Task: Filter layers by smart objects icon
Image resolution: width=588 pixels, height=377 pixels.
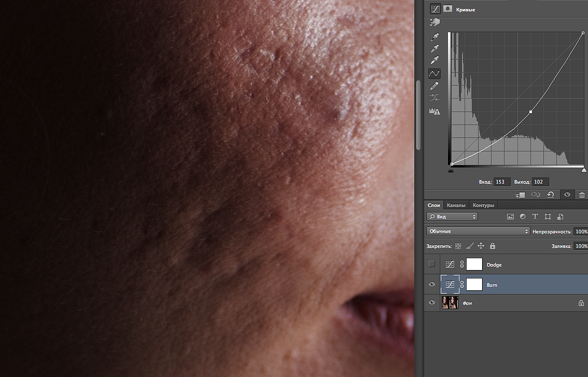Action: pyautogui.click(x=560, y=217)
